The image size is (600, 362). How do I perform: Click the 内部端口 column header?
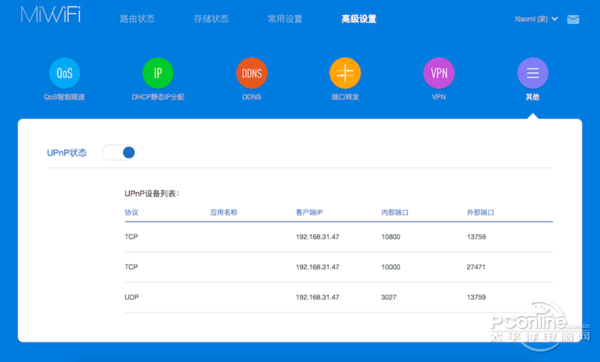395,212
